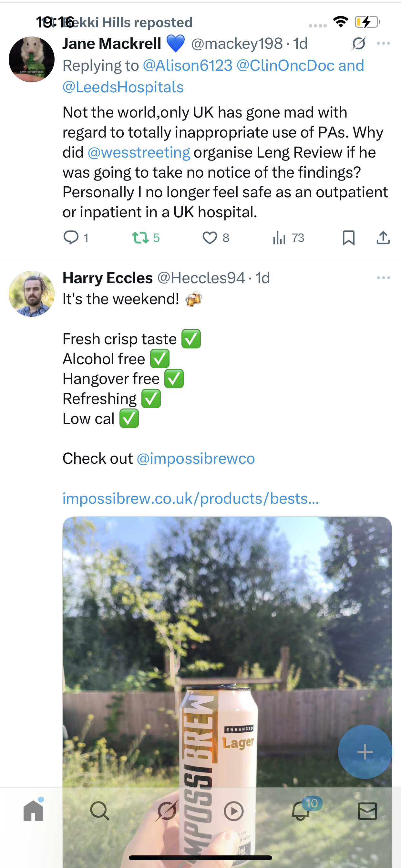The width and height of the screenshot is (401, 868).
Task: Reply to Jane Mackrell's post
Action: (71, 238)
